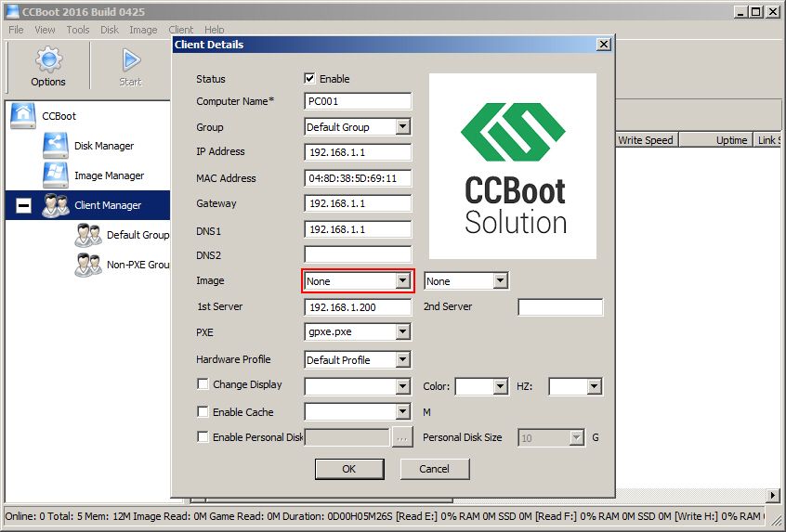Click the IP Address field
Screen dimensions: 786x532
[358, 152]
